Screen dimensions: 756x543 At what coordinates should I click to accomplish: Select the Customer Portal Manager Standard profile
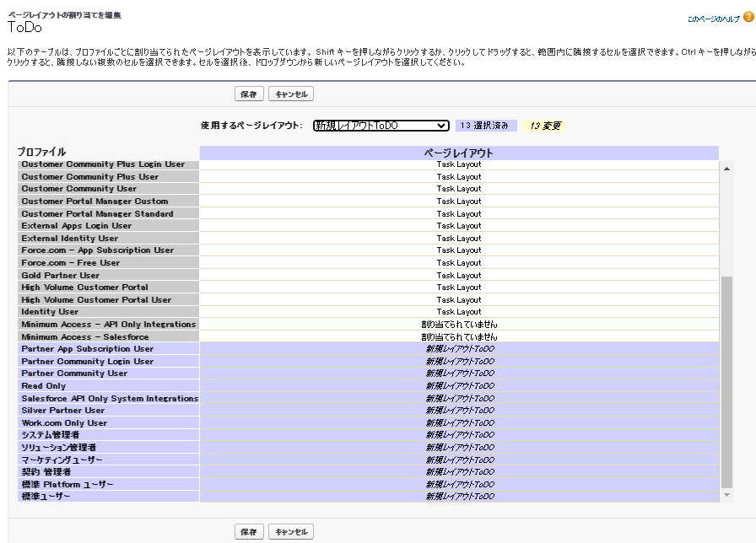click(109, 213)
